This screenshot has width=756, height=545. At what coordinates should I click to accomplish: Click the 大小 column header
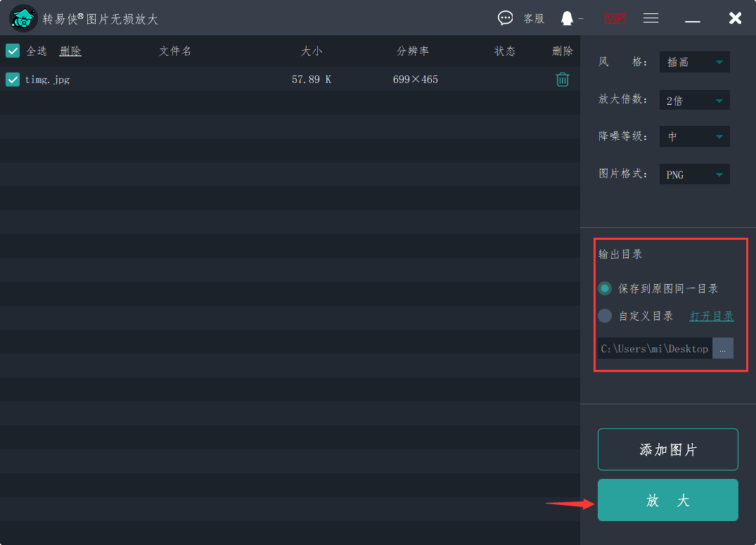(312, 51)
